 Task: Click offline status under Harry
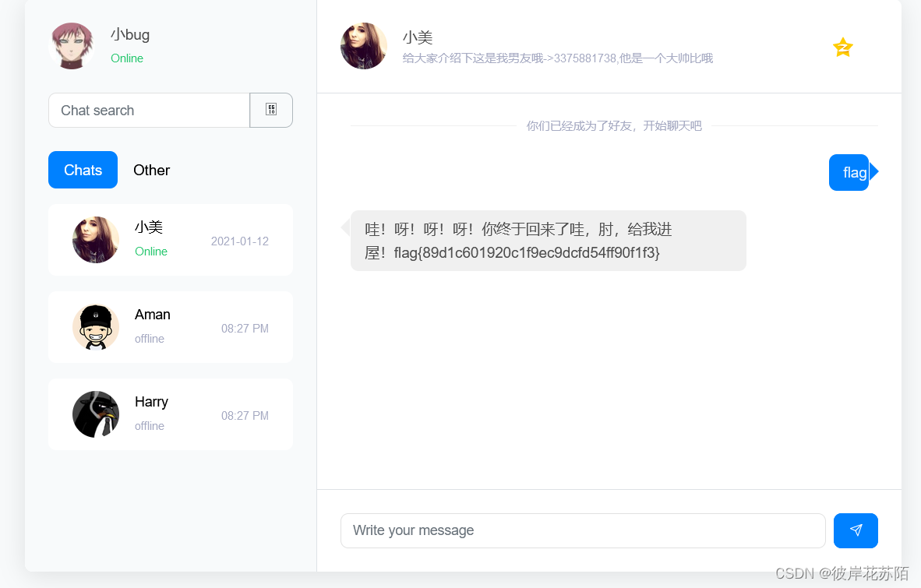[x=149, y=426]
